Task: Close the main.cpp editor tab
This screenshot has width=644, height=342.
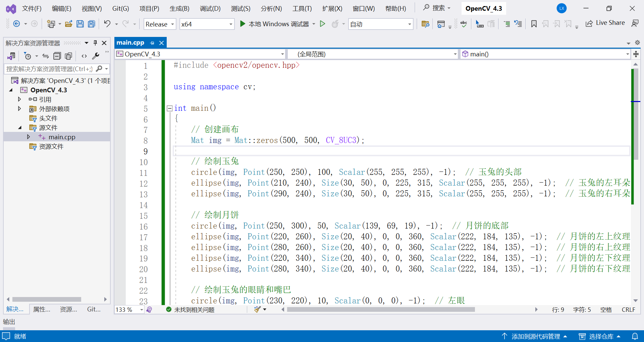Action: (161, 43)
